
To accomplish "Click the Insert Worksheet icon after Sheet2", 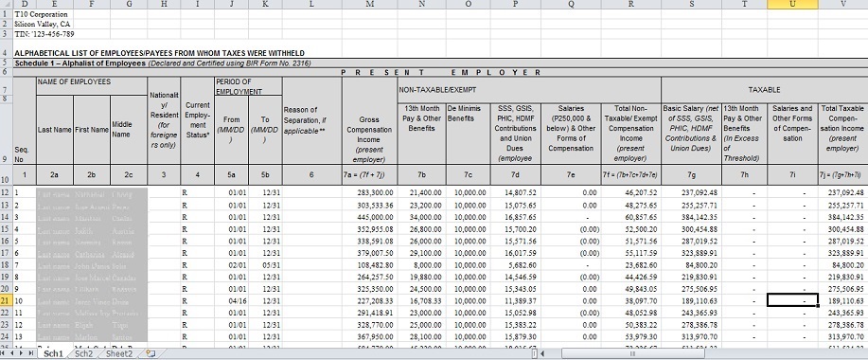I will pos(150,353).
